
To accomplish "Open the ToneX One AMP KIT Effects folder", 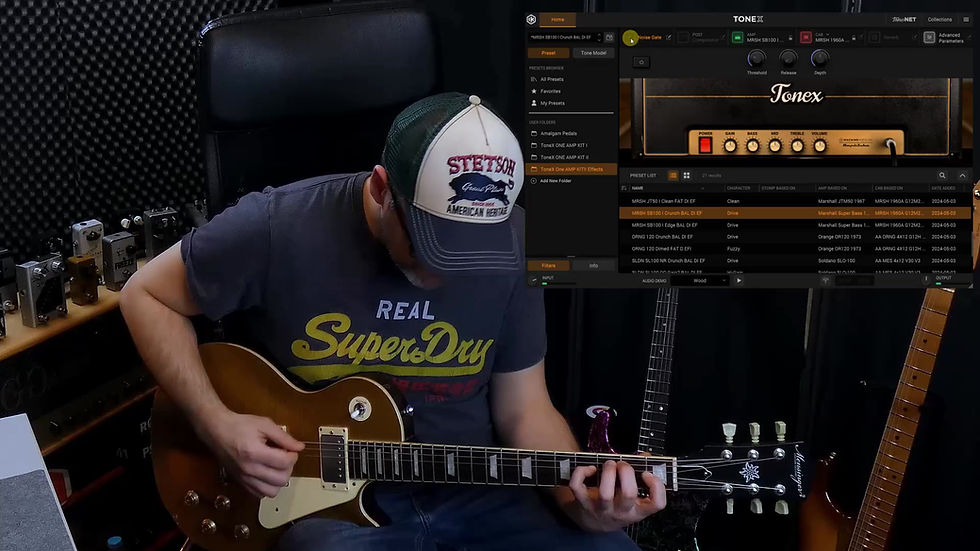I will [x=571, y=169].
